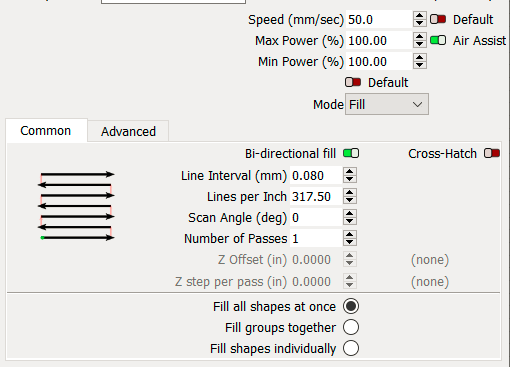Select Fill shapes individually option
Viewport: 510px width, 367px height.
(351, 348)
